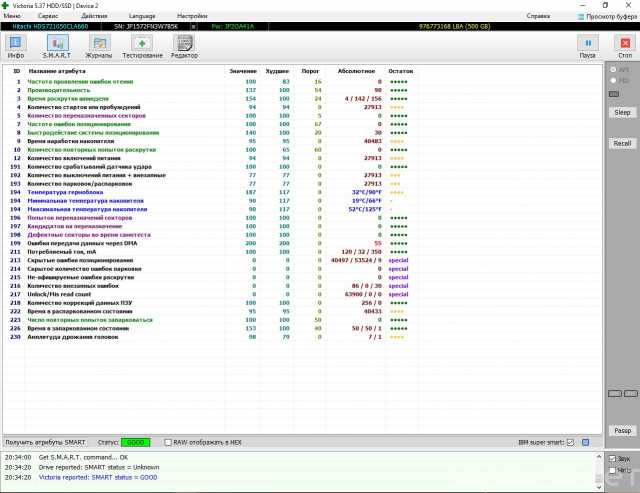Open the Редактор disk editor tab
The image size is (640, 493).
[184, 47]
